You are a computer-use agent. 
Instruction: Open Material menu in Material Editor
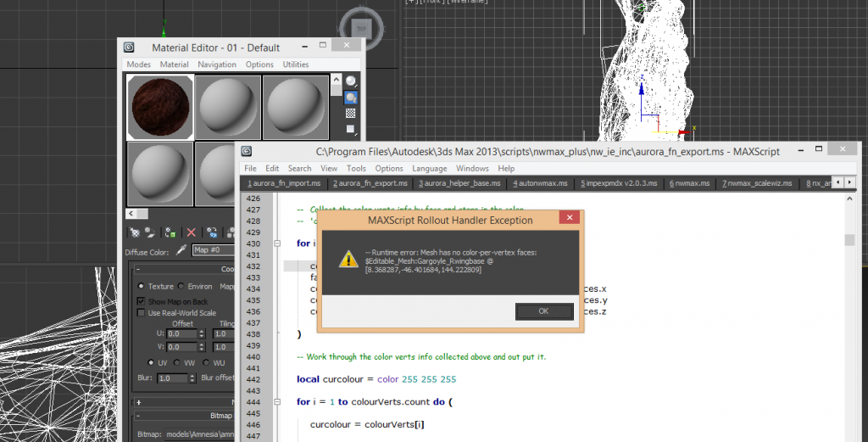(x=175, y=64)
